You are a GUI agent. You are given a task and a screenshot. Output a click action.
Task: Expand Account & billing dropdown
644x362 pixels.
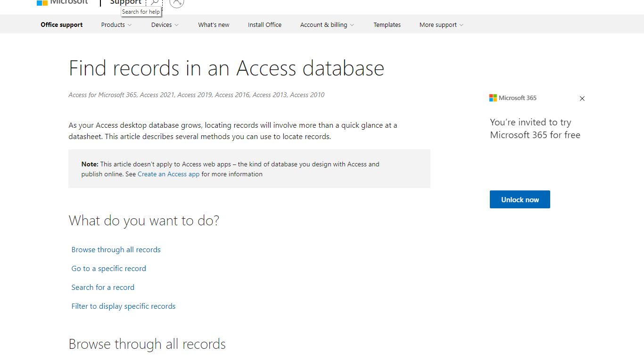tap(327, 25)
